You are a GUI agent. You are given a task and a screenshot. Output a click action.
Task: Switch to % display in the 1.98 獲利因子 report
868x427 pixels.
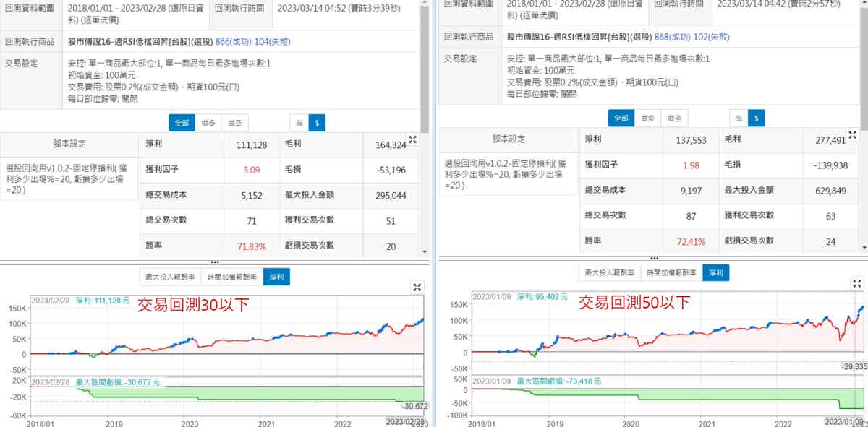[x=738, y=118]
